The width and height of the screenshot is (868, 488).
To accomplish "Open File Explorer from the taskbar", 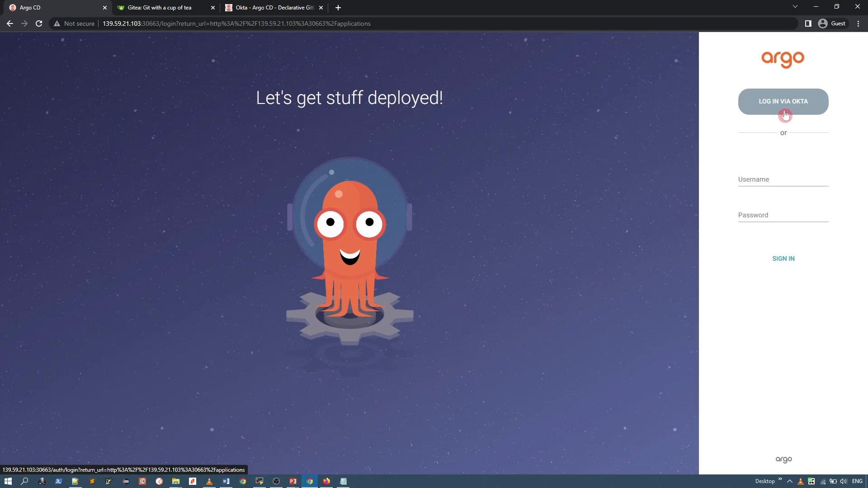I will coord(175,481).
